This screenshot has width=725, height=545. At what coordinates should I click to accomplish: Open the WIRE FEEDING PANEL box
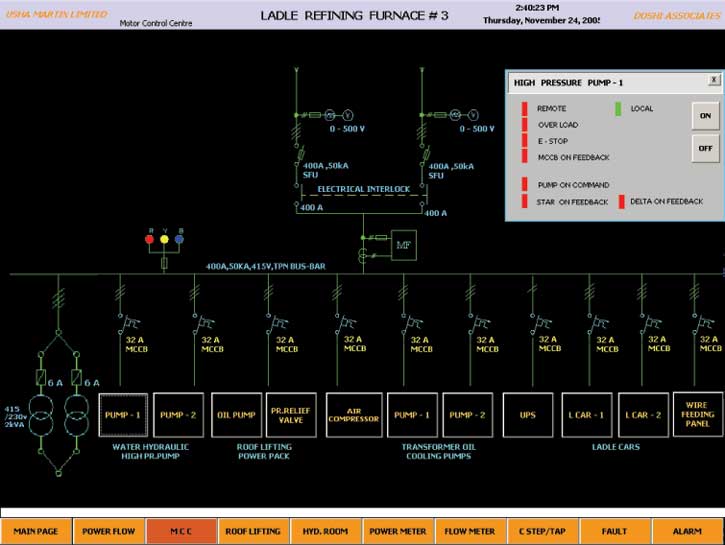click(698, 414)
